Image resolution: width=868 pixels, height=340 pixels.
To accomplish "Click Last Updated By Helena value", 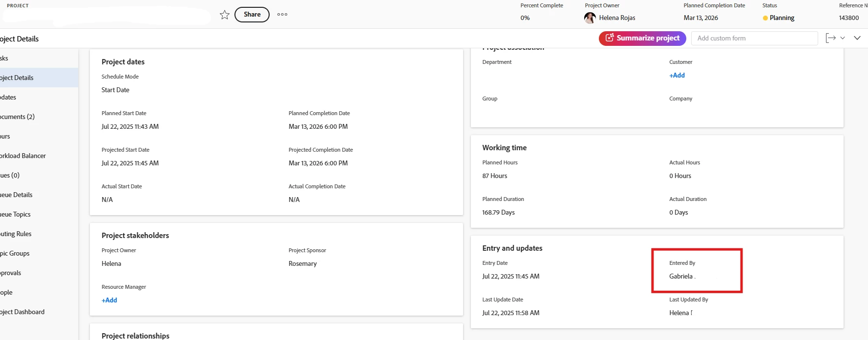I will 680,313.
